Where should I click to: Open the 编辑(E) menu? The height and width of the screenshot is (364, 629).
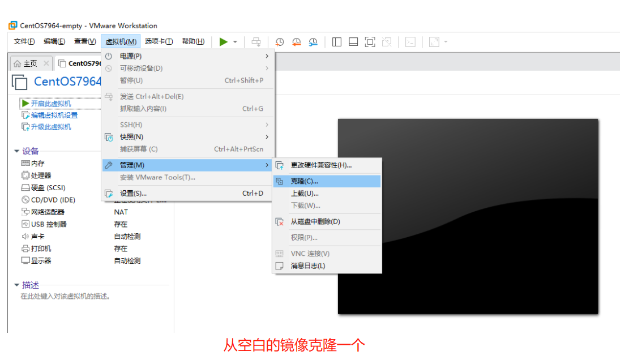[54, 41]
